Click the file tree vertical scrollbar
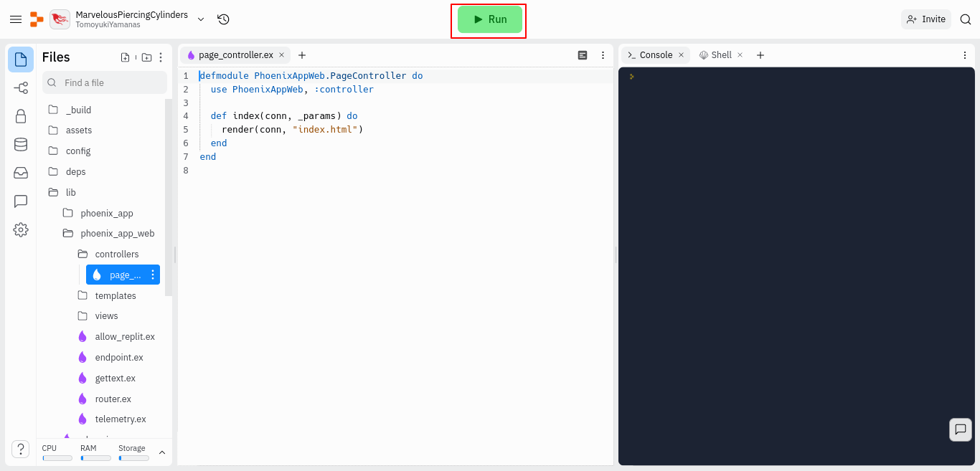This screenshot has height=471, width=980. (x=169, y=197)
